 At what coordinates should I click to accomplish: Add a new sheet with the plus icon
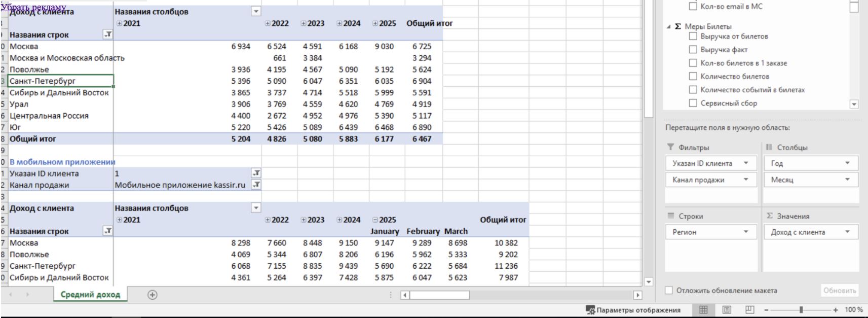(152, 295)
